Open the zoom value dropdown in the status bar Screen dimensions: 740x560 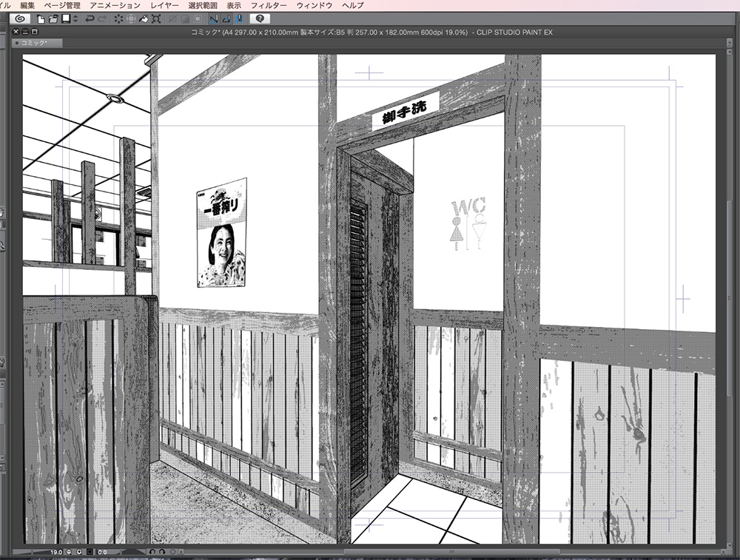pos(55,551)
